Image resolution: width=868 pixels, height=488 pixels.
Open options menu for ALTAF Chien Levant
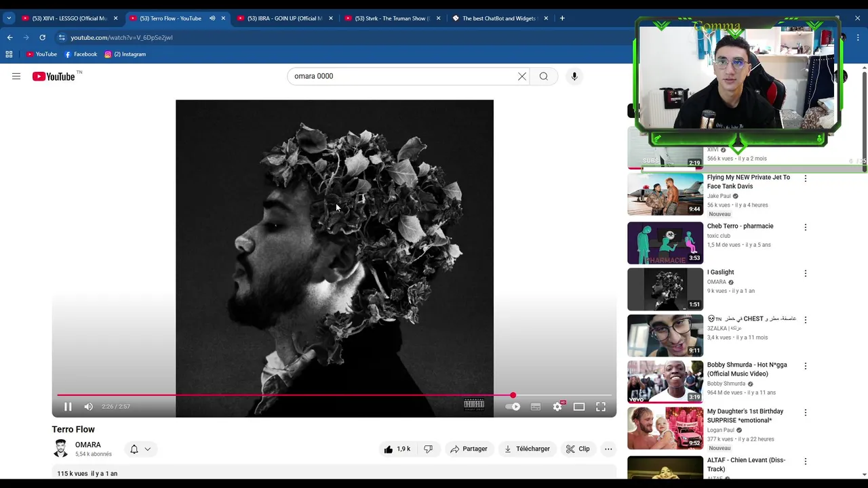(806, 461)
